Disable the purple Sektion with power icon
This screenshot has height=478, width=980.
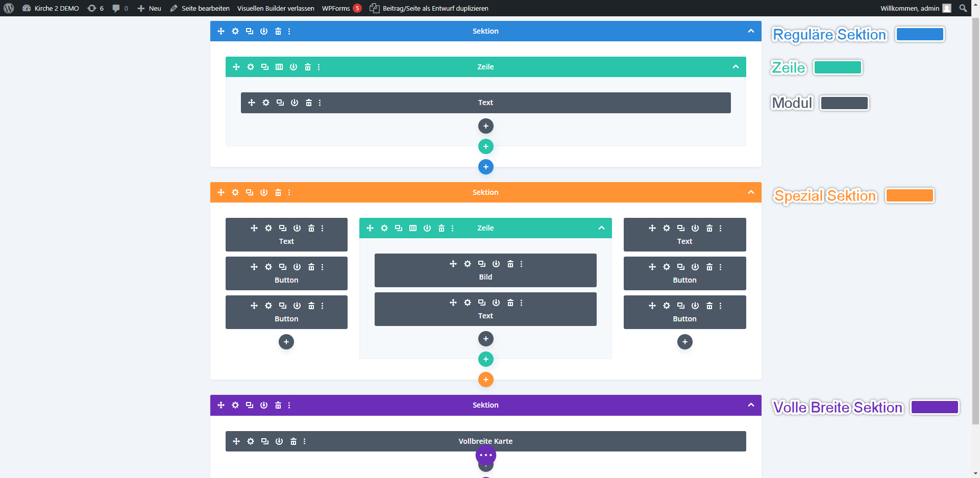[x=264, y=405]
